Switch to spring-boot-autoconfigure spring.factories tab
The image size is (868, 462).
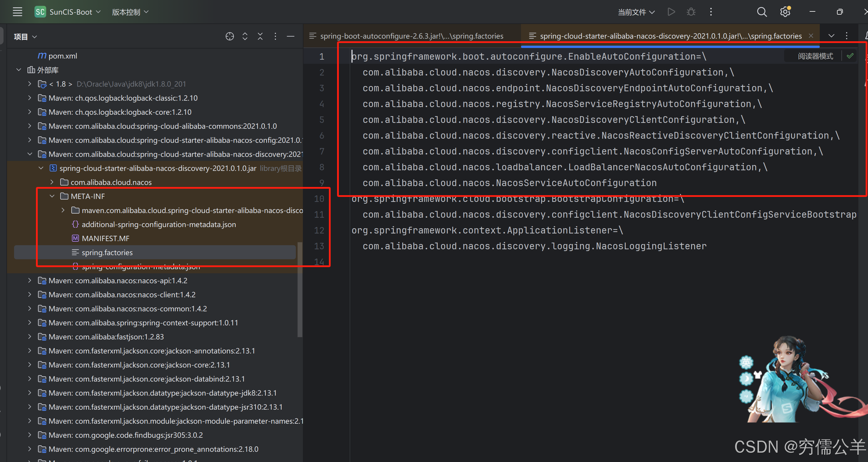[411, 36]
